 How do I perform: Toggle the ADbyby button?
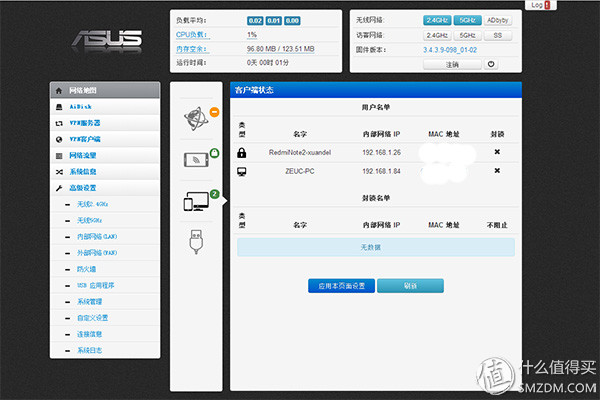point(497,20)
